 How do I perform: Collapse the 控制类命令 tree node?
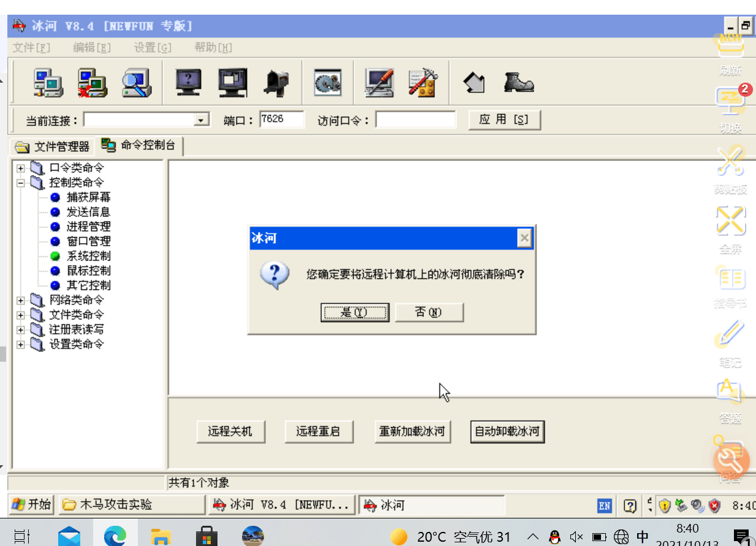coord(21,182)
